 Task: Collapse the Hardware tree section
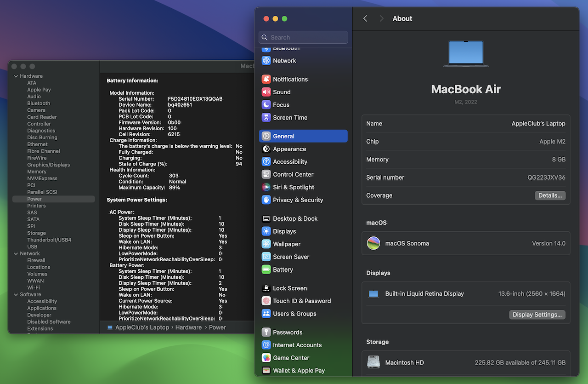[x=16, y=76]
